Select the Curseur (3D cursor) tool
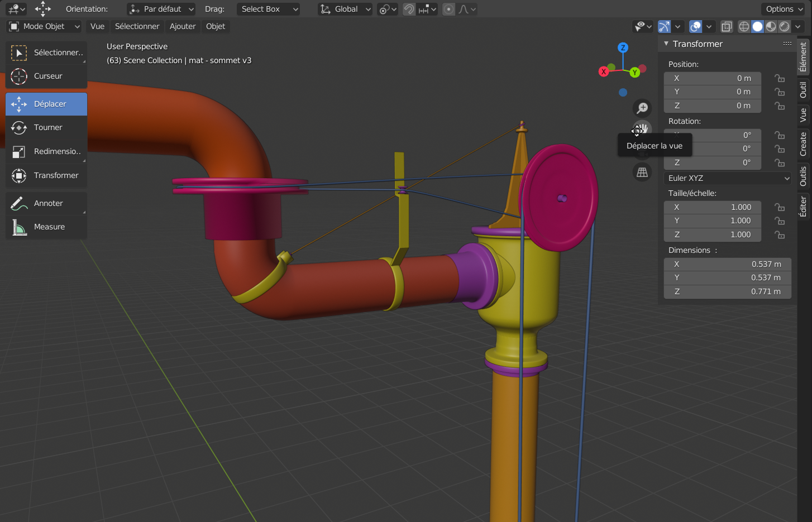The image size is (812, 522). coord(46,76)
